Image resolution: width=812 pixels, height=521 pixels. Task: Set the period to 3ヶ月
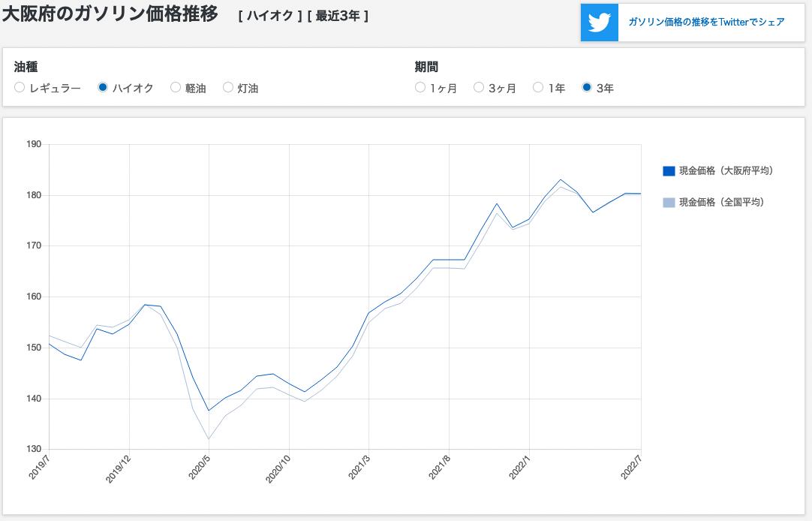tap(479, 87)
